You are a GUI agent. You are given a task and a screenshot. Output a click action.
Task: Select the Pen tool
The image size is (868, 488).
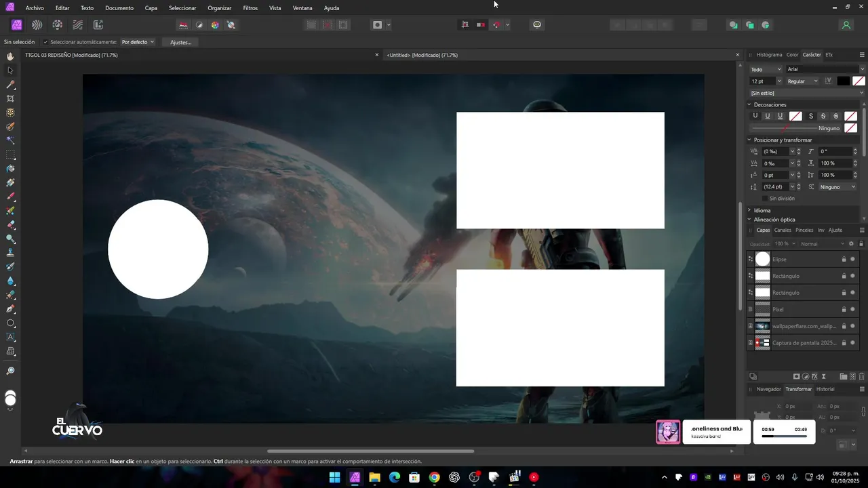pyautogui.click(x=10, y=309)
